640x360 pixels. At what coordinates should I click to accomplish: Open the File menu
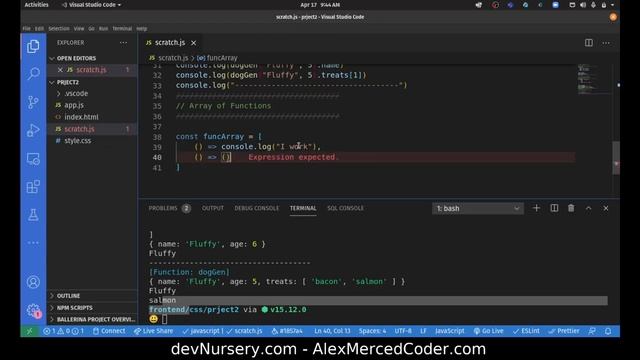[27, 29]
